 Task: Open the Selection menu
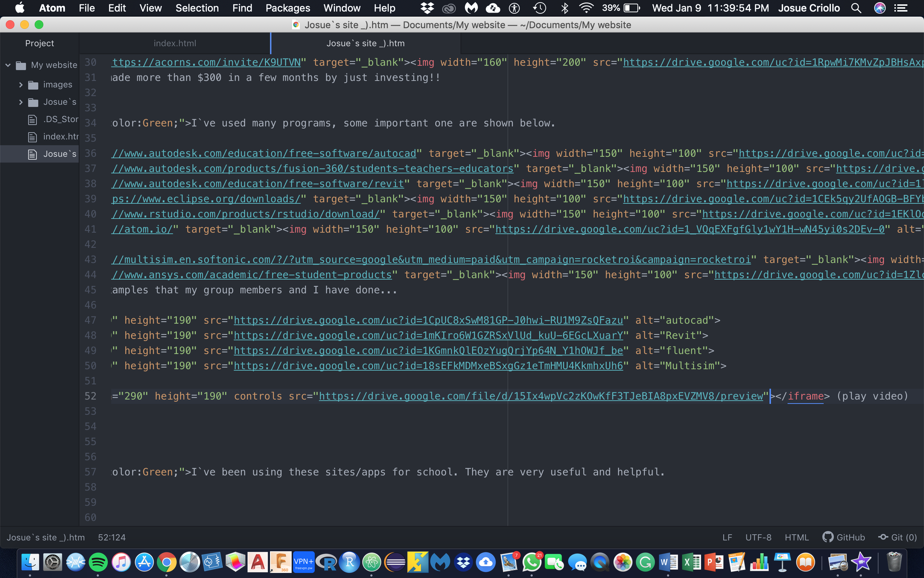click(197, 8)
